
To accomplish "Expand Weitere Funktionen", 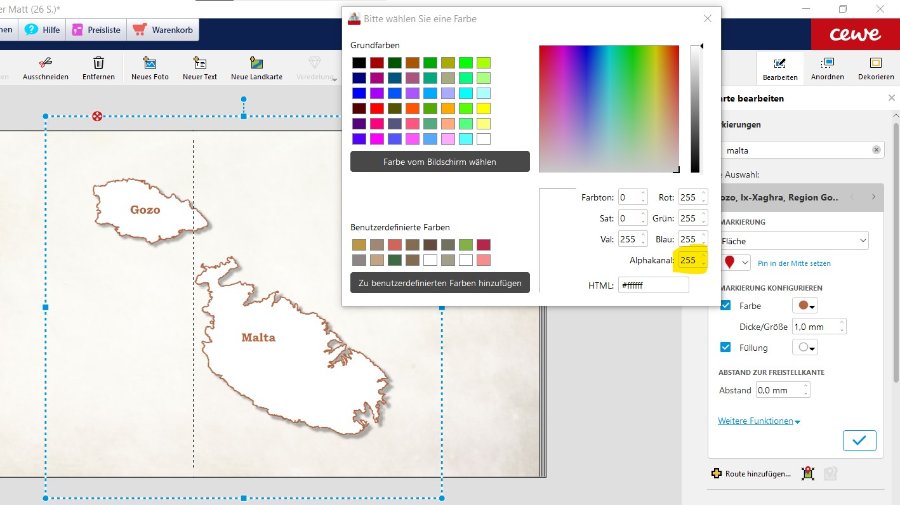I will [759, 421].
